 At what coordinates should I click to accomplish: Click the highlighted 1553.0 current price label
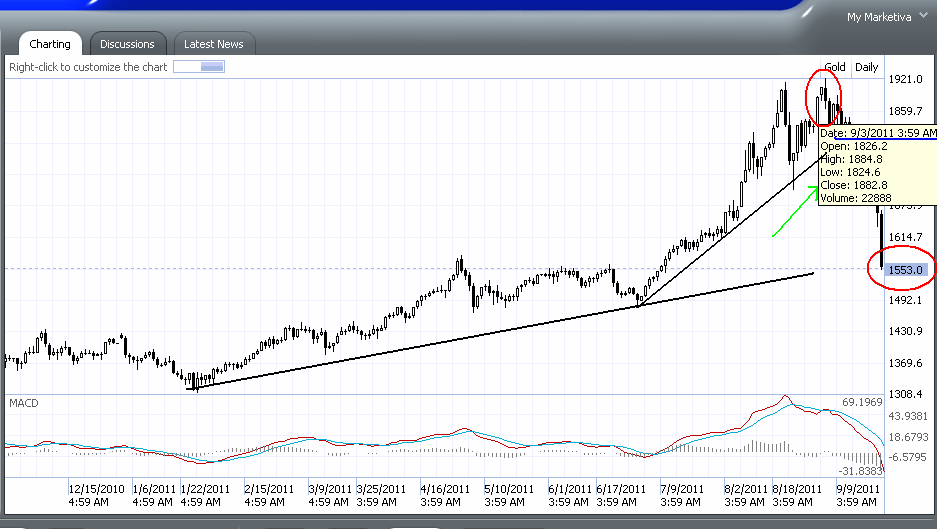point(906,269)
